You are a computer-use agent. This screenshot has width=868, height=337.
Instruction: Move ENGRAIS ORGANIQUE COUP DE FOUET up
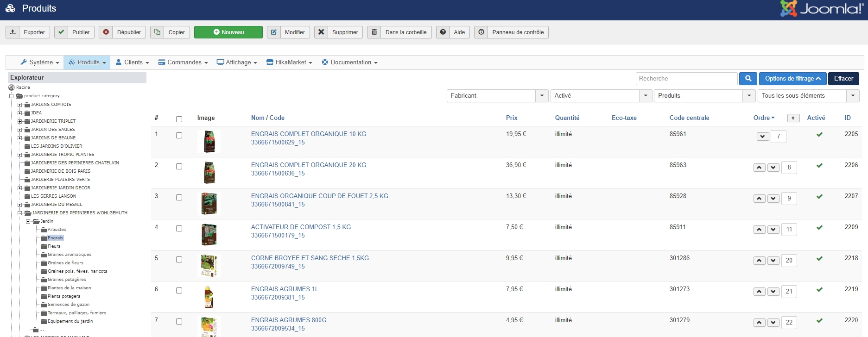pos(759,199)
